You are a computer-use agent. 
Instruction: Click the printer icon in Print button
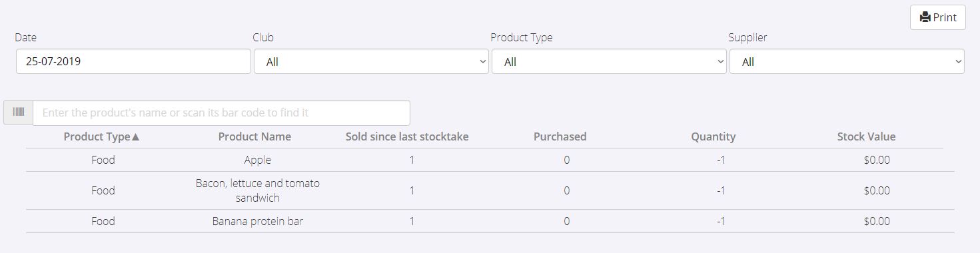pyautogui.click(x=925, y=17)
